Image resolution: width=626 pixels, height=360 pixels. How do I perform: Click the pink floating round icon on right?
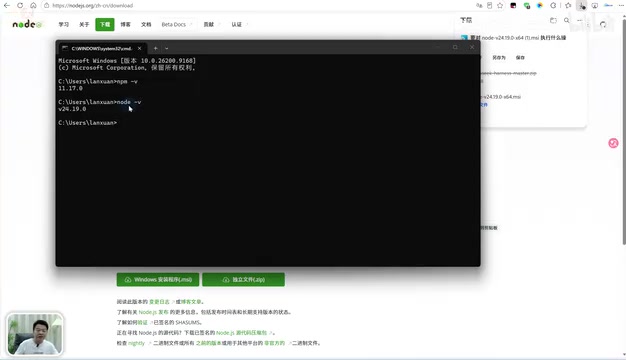click(613, 143)
